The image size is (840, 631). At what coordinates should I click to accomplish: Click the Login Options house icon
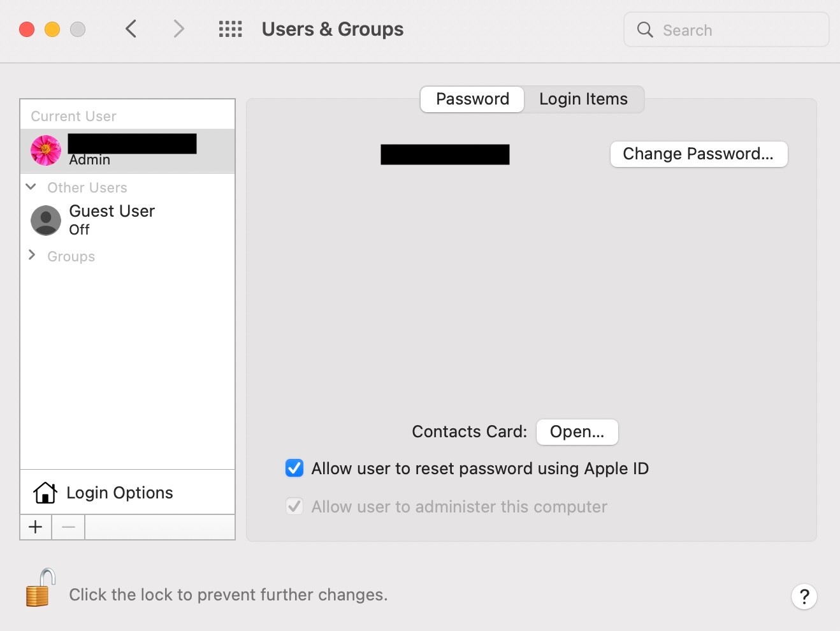[45, 493]
